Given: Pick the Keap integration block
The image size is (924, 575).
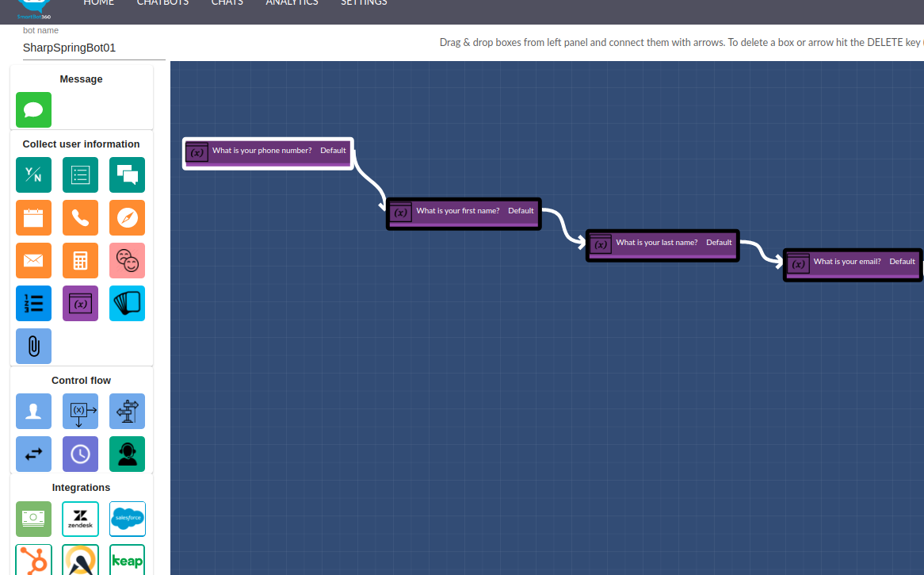Looking at the screenshot, I should pyautogui.click(x=128, y=560).
